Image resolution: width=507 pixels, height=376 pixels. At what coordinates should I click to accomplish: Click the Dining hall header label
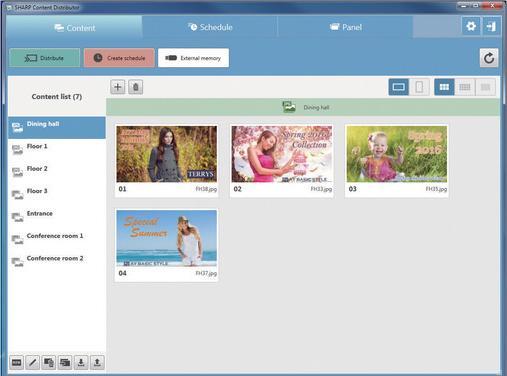click(x=316, y=107)
